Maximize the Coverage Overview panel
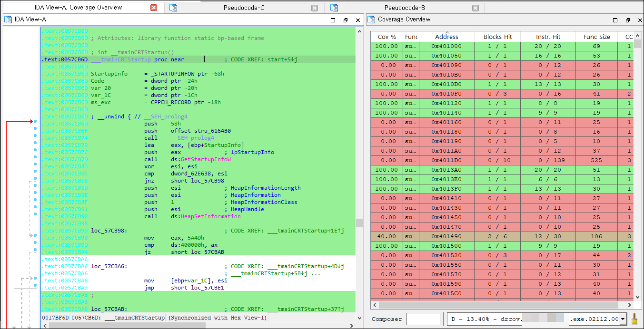644x329 pixels. (x=615, y=20)
